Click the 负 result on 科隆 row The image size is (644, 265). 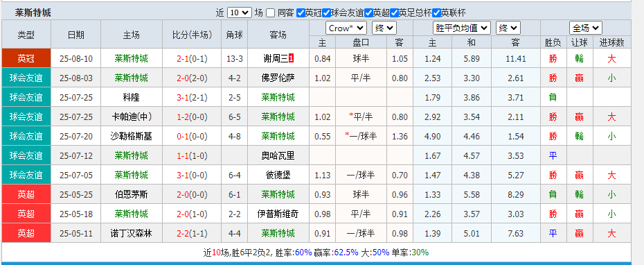[553, 98]
